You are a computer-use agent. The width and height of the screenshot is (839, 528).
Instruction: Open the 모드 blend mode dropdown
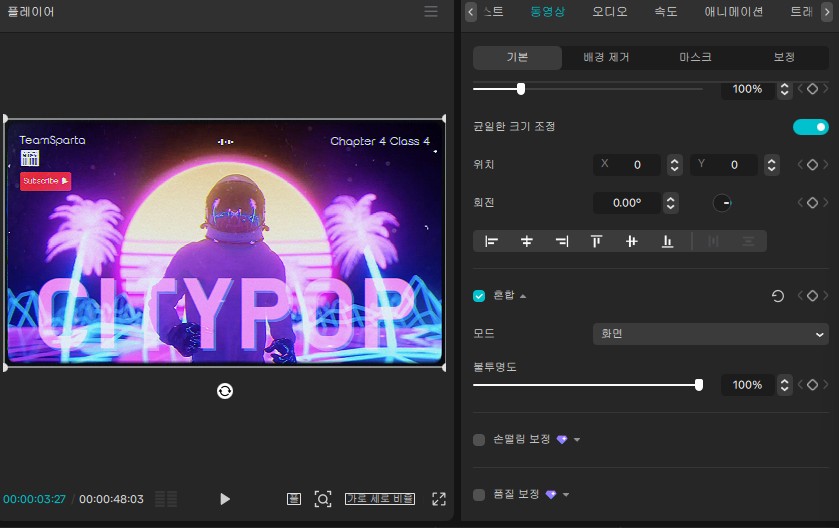[x=711, y=334]
